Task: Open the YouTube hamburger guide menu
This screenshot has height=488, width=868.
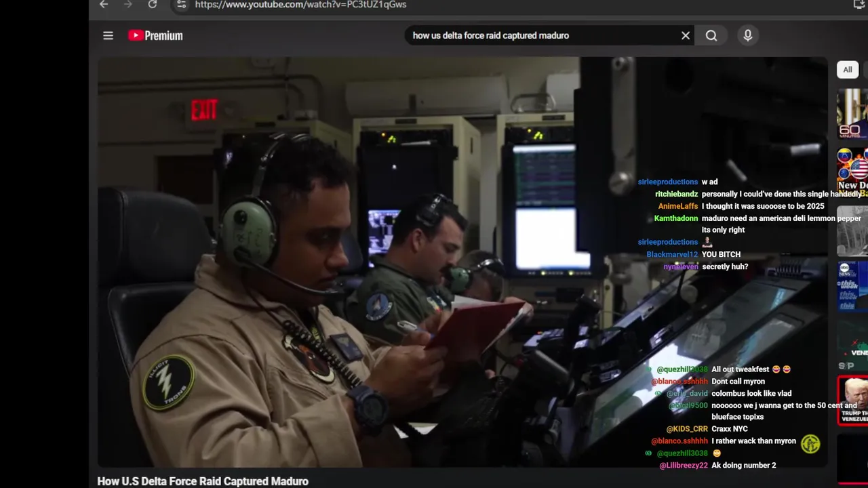Action: tap(108, 35)
